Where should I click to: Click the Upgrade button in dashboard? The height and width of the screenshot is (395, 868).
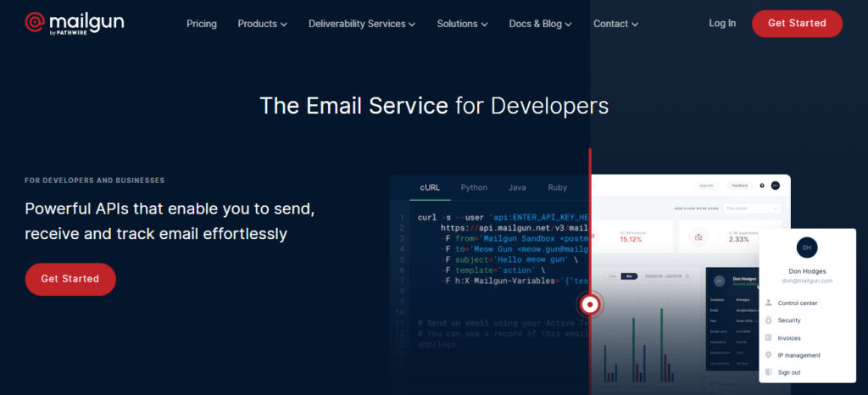[x=706, y=186]
